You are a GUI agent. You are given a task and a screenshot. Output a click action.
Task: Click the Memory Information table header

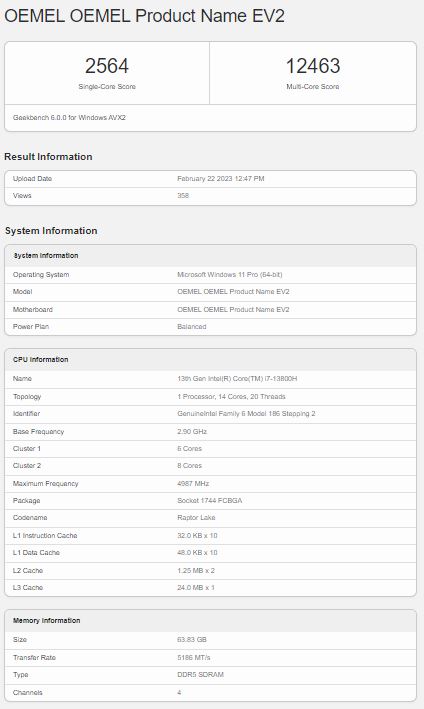(210, 620)
